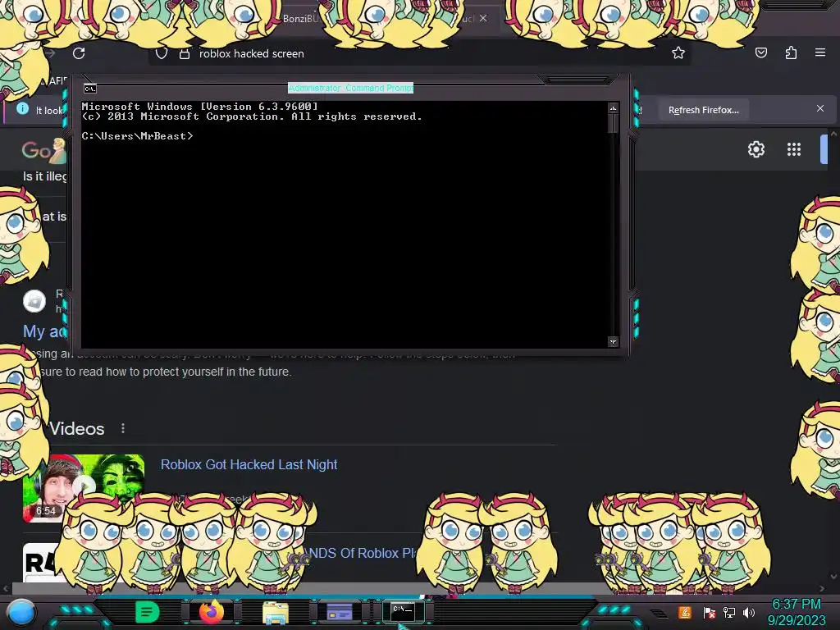Screen dimensions: 840x630
Task: Open 'Roblox Got Hacked Last Night' link
Action: pyautogui.click(x=249, y=464)
